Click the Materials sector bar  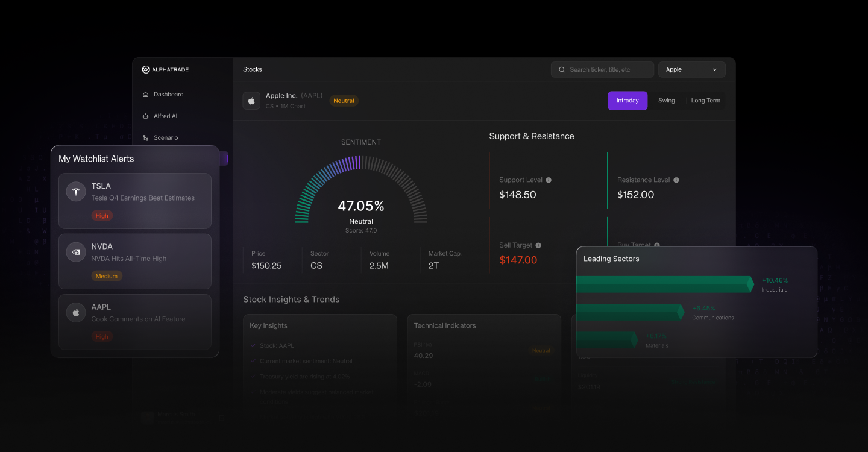click(x=607, y=340)
